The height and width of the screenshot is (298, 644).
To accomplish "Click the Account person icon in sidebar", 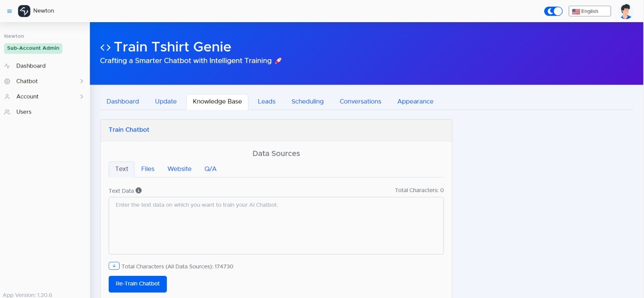I will click(7, 97).
